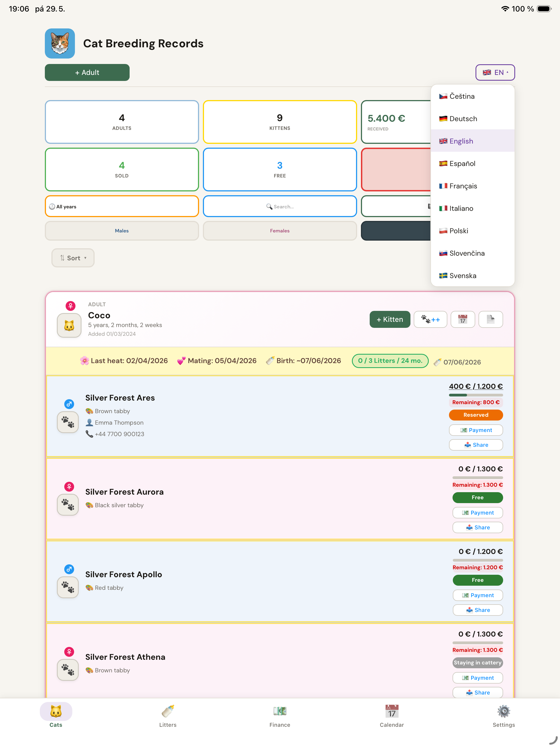Share Silver Forest Ares
The width and height of the screenshot is (560, 747).
pyautogui.click(x=476, y=445)
